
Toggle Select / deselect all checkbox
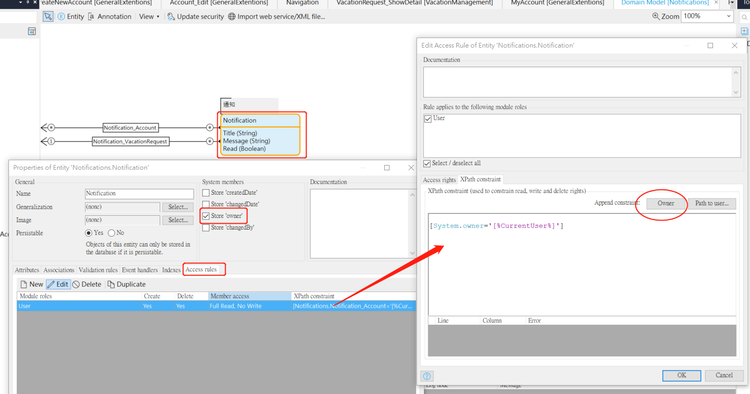427,164
